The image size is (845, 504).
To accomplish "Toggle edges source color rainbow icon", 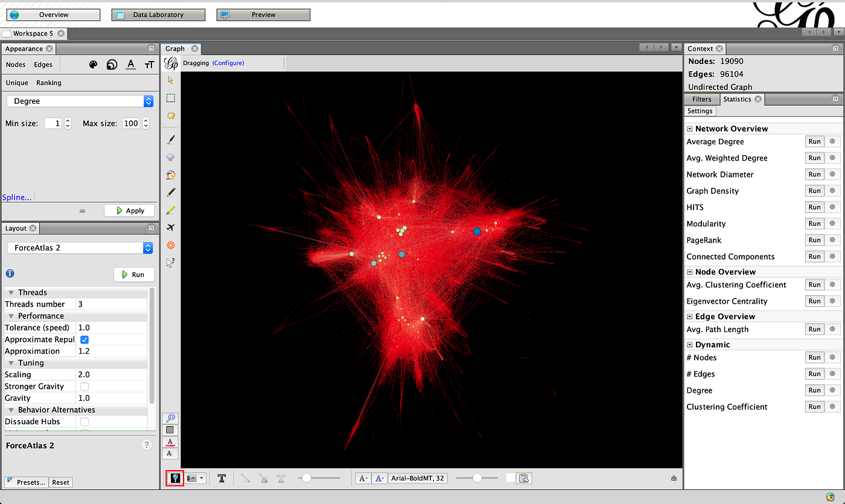I will pyautogui.click(x=263, y=478).
